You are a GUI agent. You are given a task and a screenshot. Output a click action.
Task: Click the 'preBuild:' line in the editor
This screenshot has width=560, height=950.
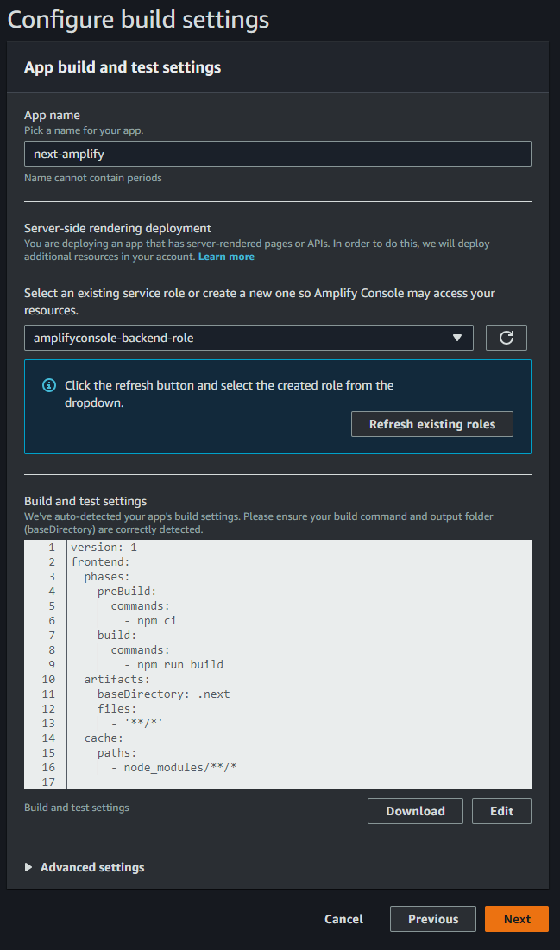127,592
